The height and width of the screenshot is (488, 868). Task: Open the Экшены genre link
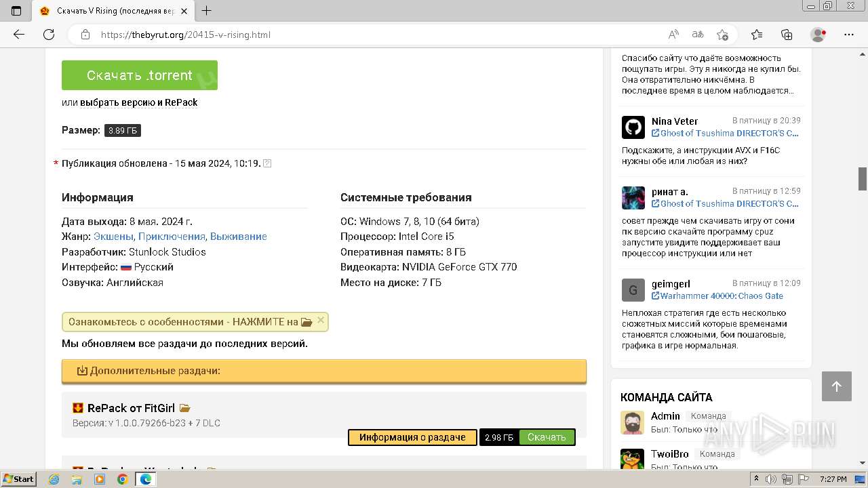(114, 237)
